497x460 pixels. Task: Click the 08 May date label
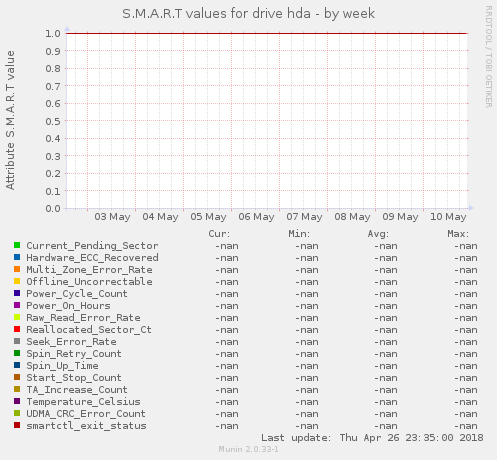tap(352, 217)
